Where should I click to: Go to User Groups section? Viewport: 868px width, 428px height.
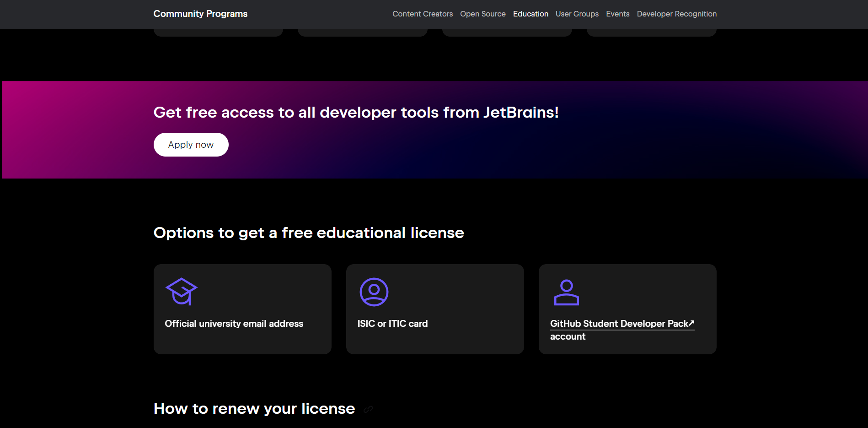(x=577, y=14)
